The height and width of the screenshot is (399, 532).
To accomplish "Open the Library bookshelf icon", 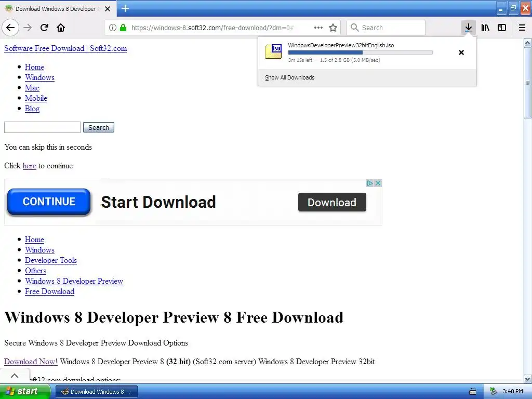I will 485,28.
